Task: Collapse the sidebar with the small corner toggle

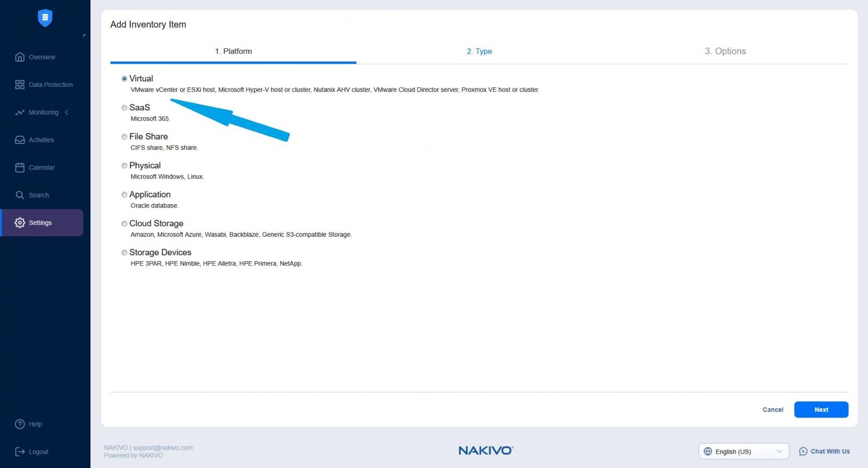Action: coord(84,36)
